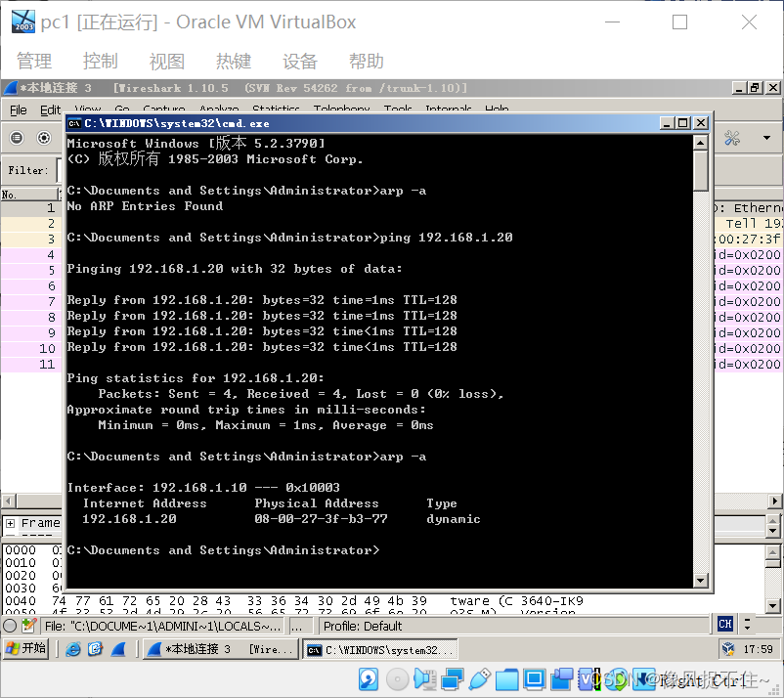
Task: Open Wireshark Edit menu
Action: 51,109
